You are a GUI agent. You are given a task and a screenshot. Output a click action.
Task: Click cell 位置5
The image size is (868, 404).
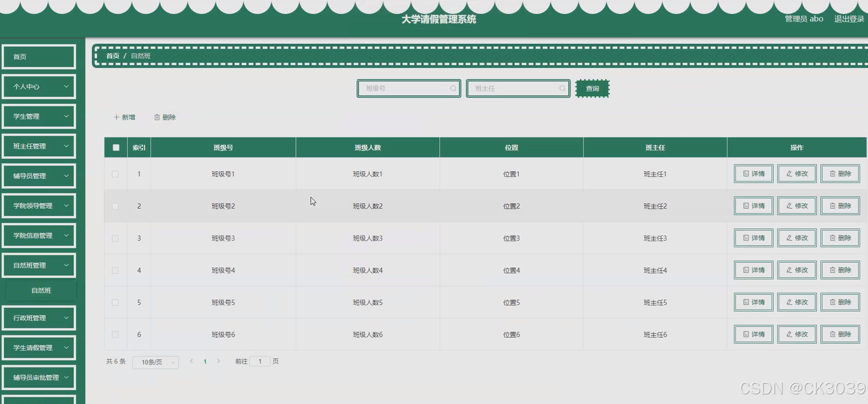(511, 303)
